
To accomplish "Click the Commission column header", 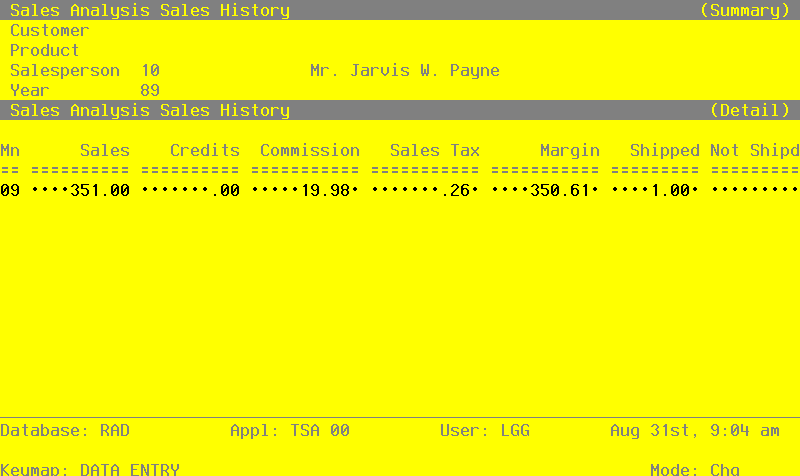I will point(310,151).
